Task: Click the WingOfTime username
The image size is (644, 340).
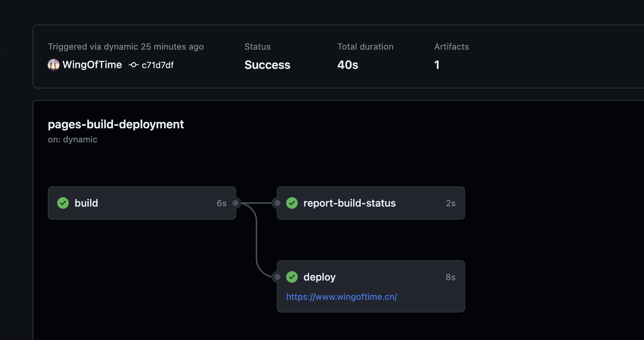Action: tap(92, 65)
